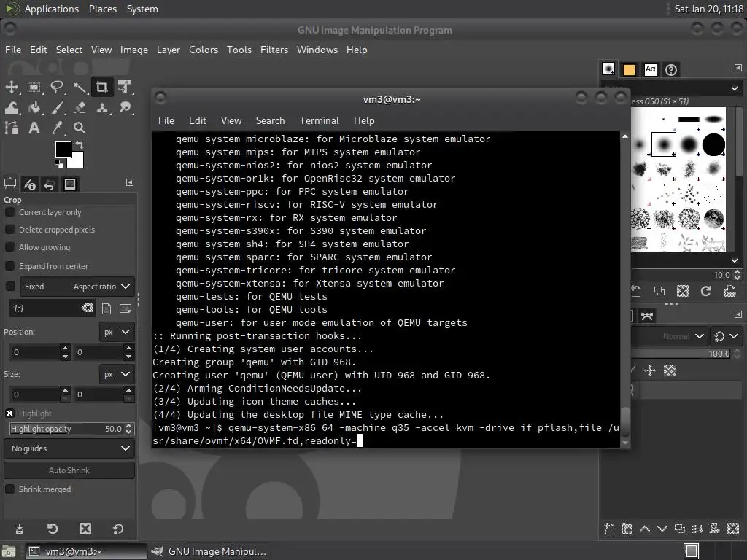Select the Clone stamp tool
The width and height of the screenshot is (747, 560).
pos(102,108)
